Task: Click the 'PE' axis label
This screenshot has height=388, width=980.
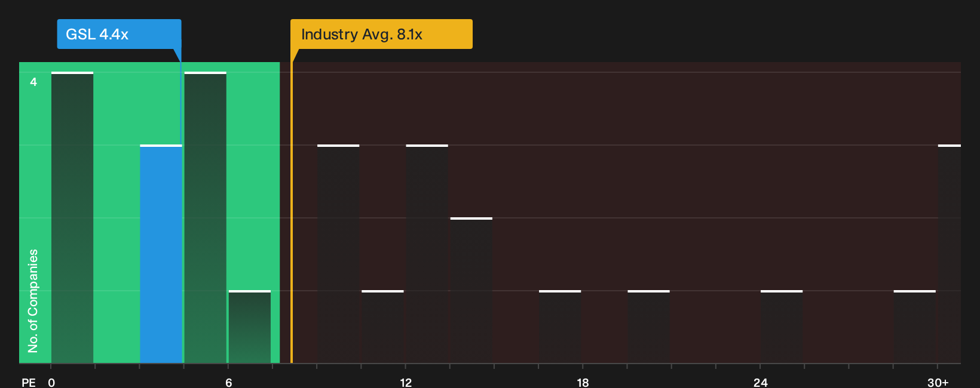Action: [29, 383]
